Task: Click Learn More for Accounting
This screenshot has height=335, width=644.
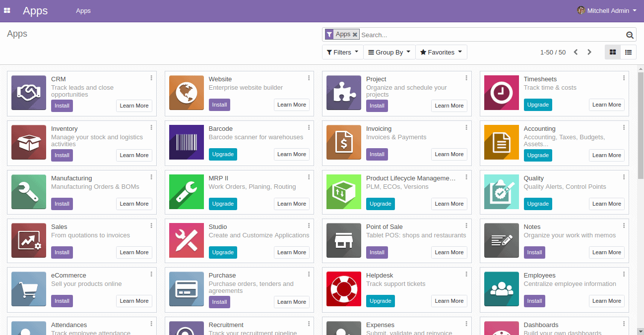Action: [x=607, y=155]
